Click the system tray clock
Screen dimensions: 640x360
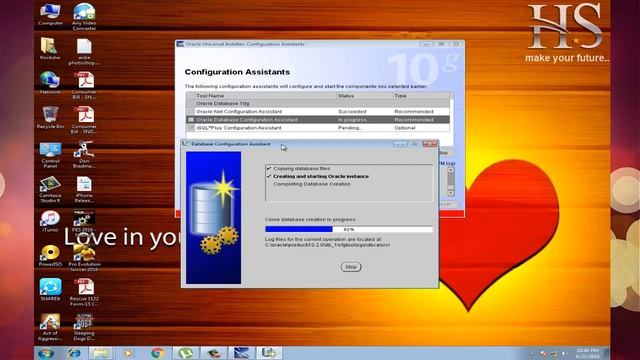[x=588, y=353]
